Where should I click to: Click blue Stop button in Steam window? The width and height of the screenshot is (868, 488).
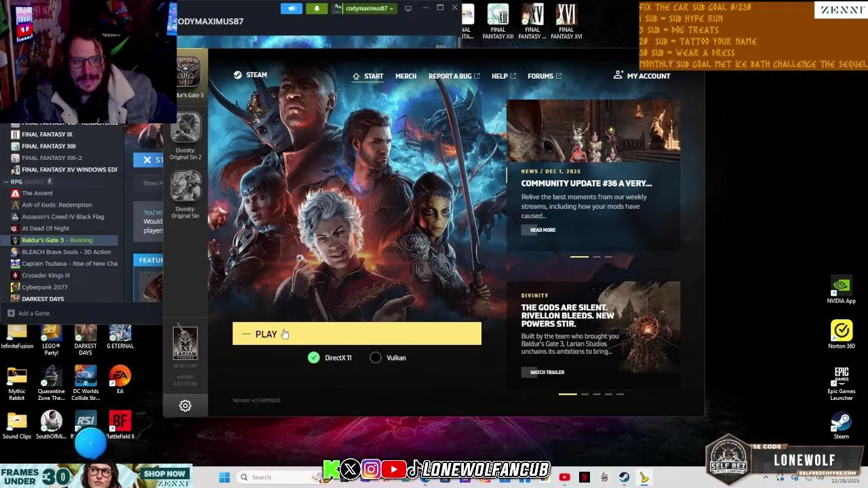click(x=149, y=160)
